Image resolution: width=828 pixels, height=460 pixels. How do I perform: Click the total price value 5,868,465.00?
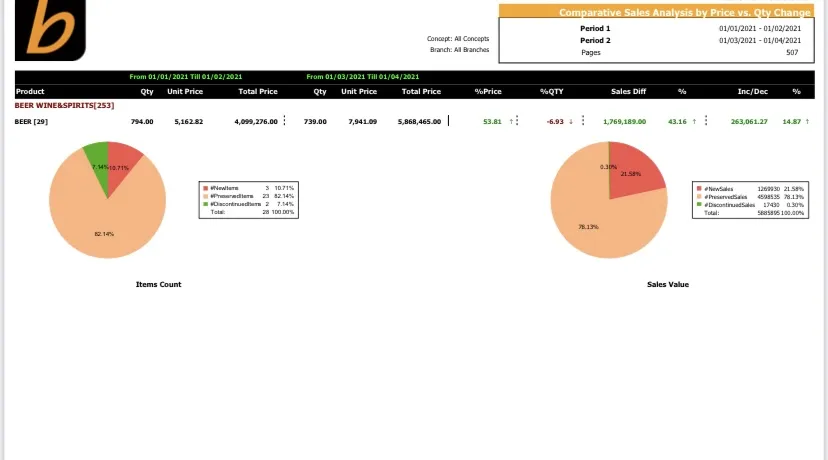pos(419,121)
